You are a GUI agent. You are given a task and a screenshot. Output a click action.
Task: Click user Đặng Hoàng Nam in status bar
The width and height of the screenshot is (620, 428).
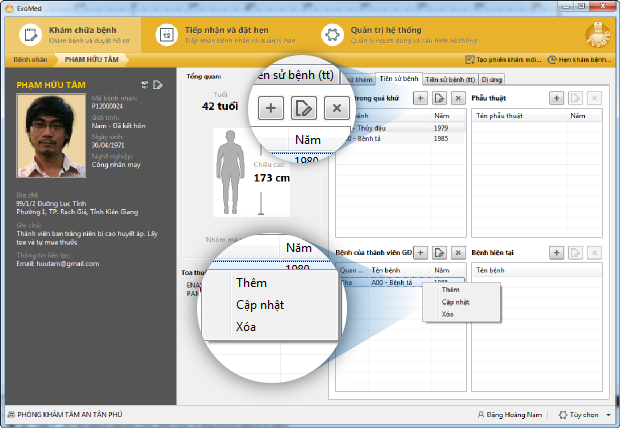coord(510,415)
